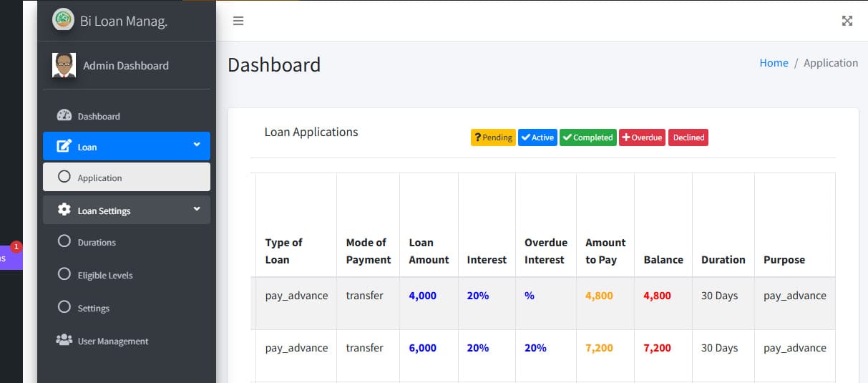Image resolution: width=868 pixels, height=383 pixels.
Task: Collapse the Loan Settings chevron
Action: [197, 210]
